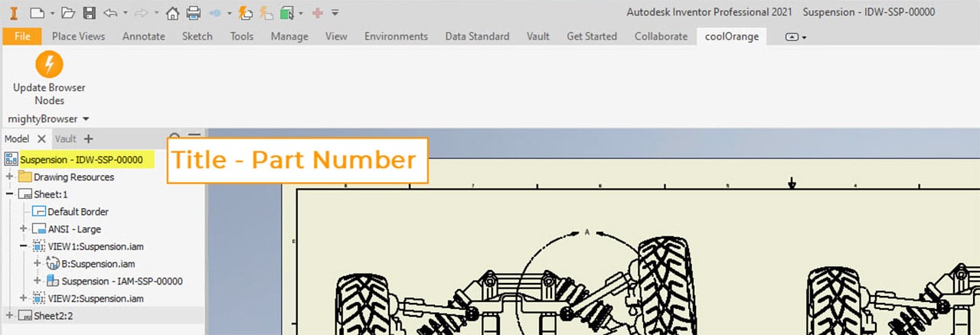The width and height of the screenshot is (980, 335).
Task: Expand the Drawing Resources folder
Action: coord(9,177)
